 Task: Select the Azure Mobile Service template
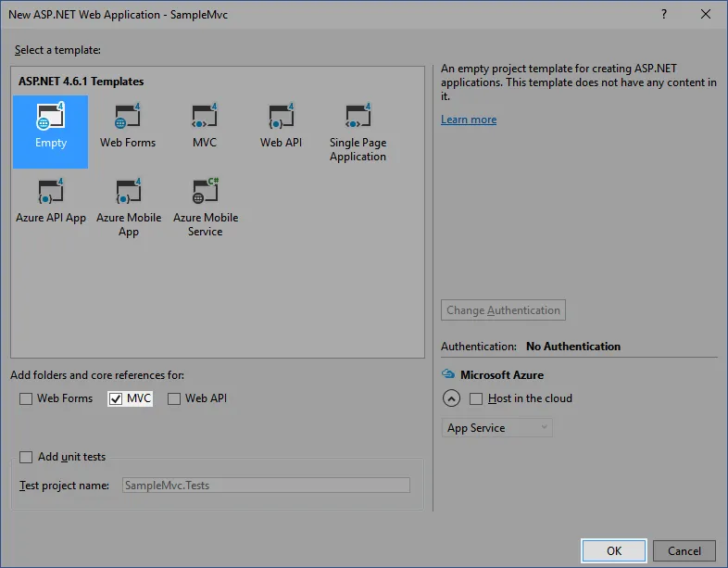(x=206, y=208)
